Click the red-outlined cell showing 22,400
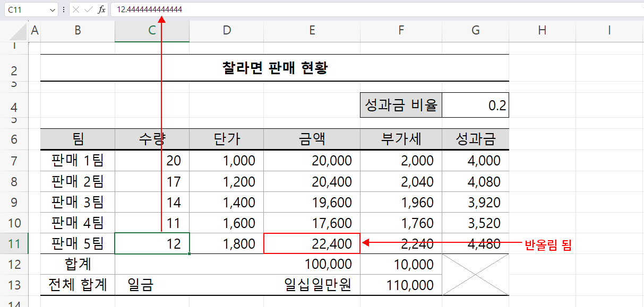The width and height of the screenshot is (644, 307). pos(312,243)
